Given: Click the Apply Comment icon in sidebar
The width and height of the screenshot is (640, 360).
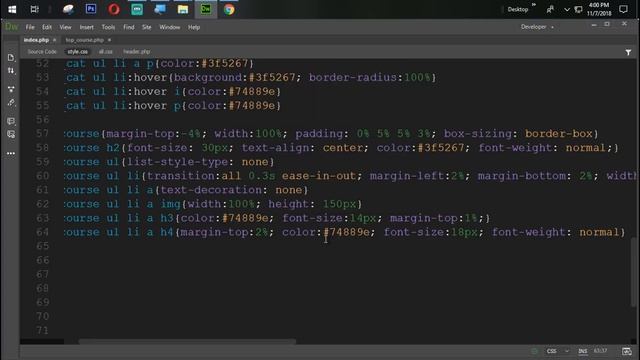Looking at the screenshot, I should (11, 121).
